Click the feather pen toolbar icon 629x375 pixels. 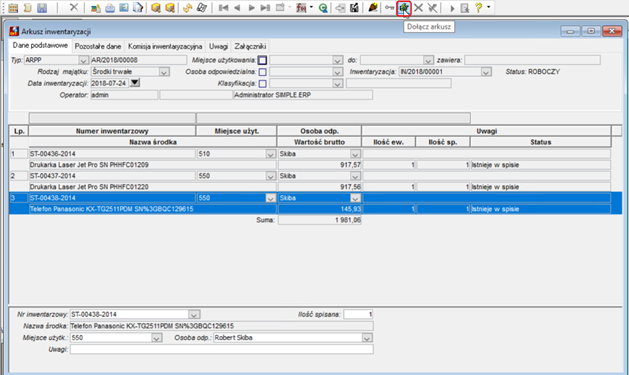[373, 8]
